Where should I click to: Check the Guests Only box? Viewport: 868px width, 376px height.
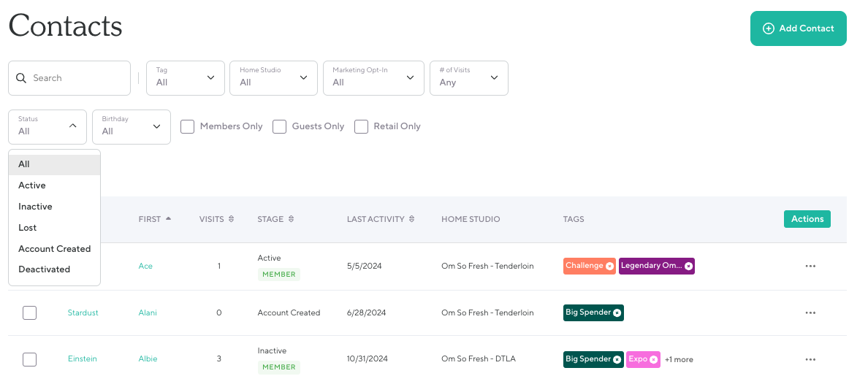[279, 126]
